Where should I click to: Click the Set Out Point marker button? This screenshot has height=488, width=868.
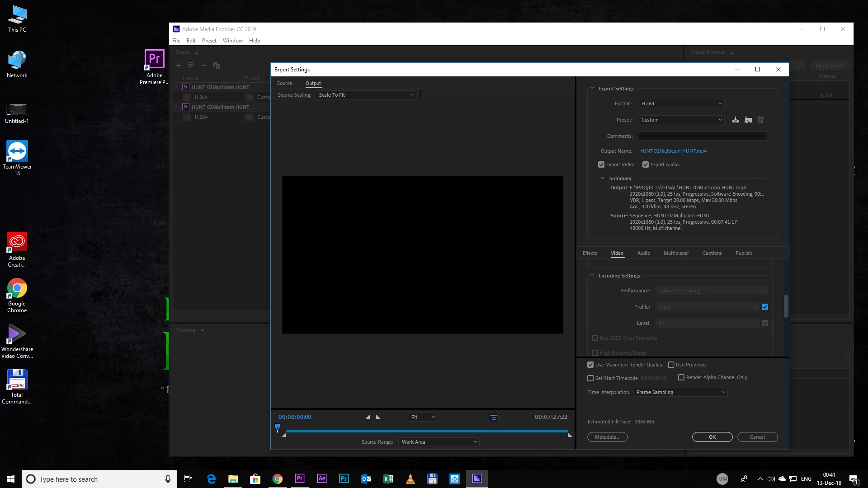(x=378, y=417)
